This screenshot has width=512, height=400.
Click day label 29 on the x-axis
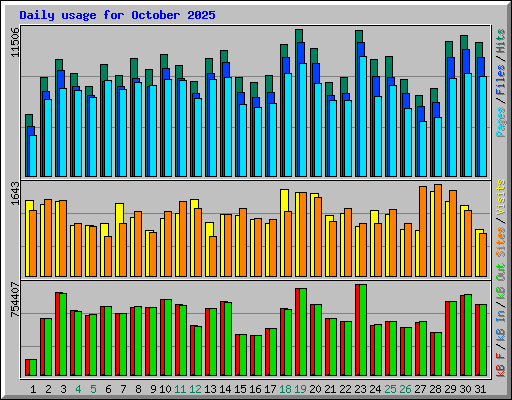click(450, 389)
